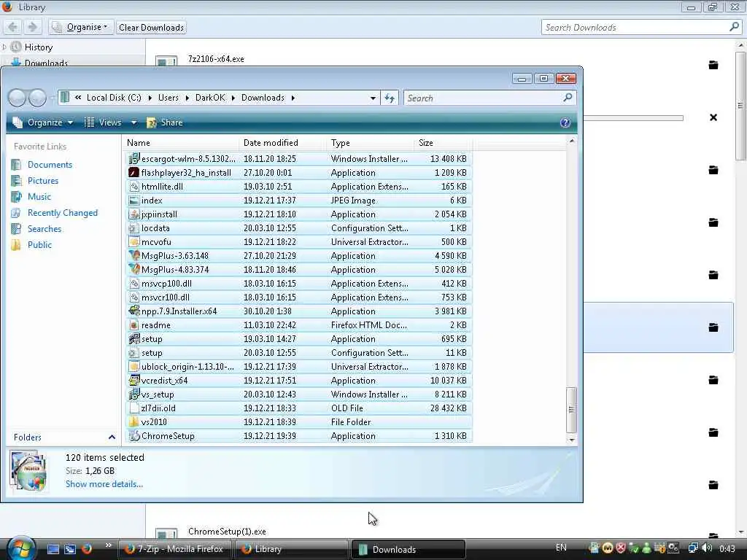The image size is (747, 560).
Task: Switch to Downloads taskbar item
Action: [409, 549]
